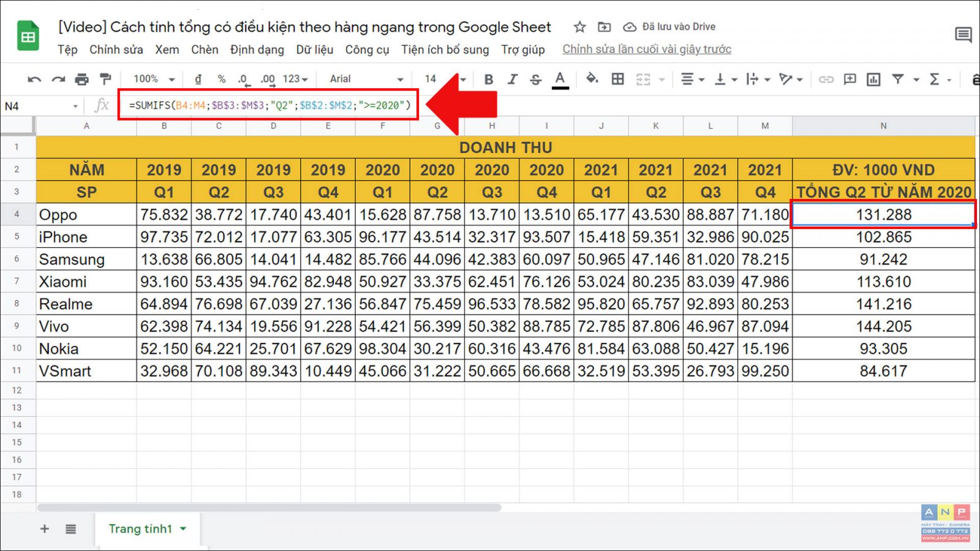This screenshot has width=980, height=551.
Task: Select the Paint format roller icon
Action: [105, 79]
